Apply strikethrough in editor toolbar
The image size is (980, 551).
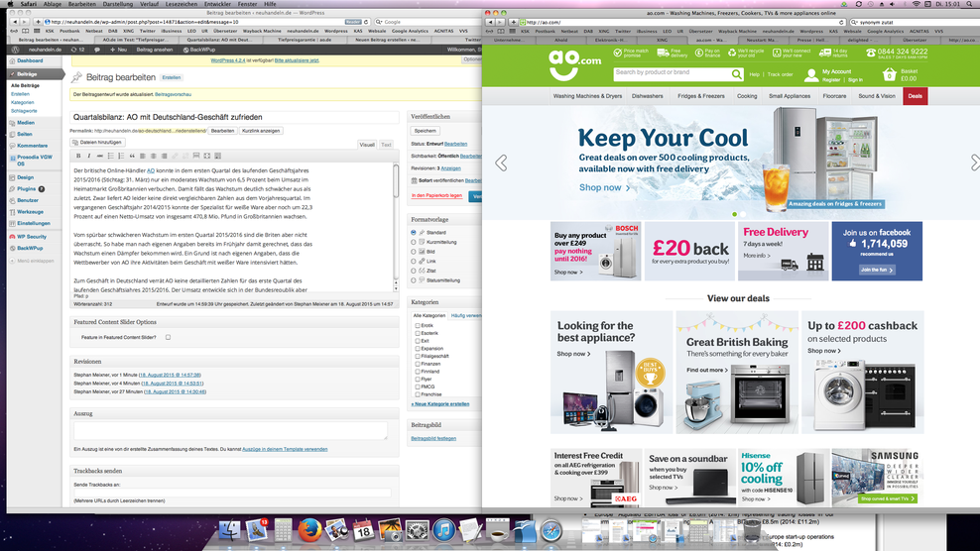100,156
